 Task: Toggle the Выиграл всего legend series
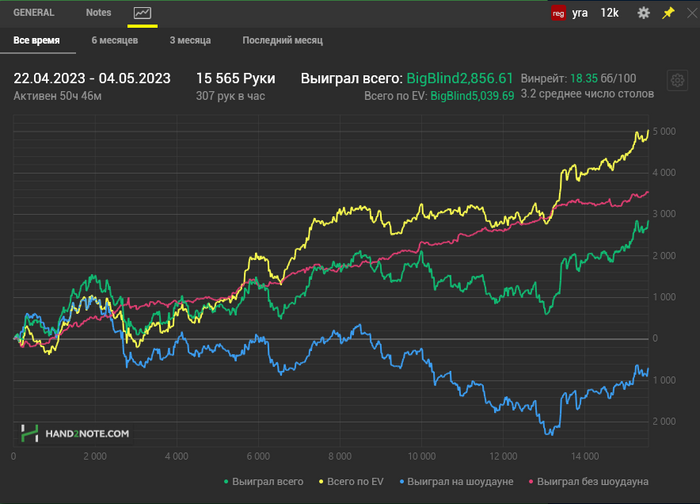[263, 482]
